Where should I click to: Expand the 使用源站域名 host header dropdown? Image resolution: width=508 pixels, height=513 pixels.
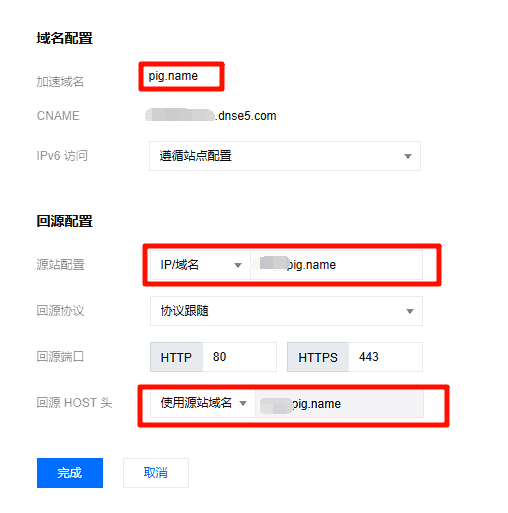point(203,403)
